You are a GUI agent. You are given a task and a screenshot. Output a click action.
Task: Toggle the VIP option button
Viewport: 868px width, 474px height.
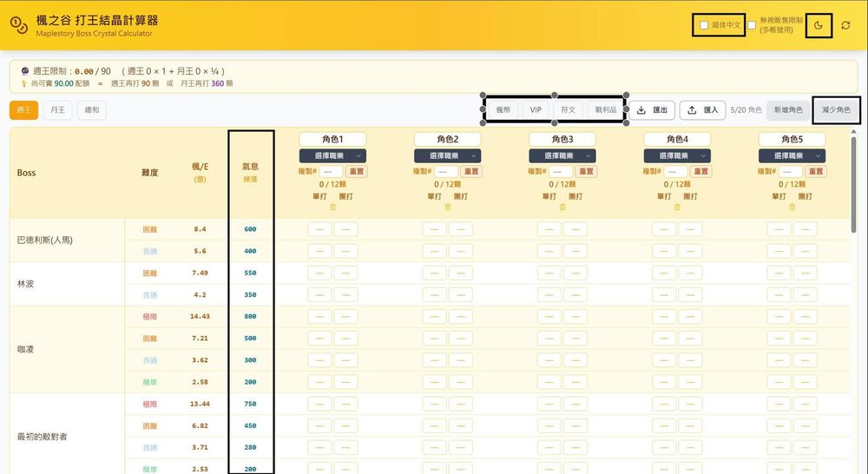click(x=536, y=109)
